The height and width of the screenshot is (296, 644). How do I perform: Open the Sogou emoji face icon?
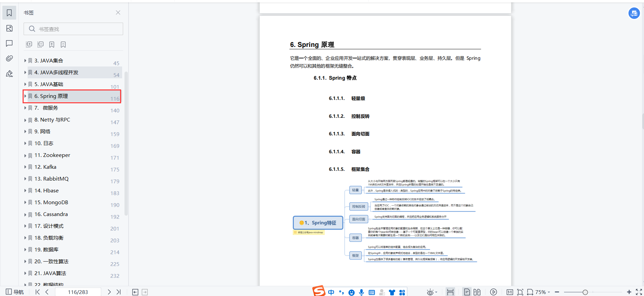[x=352, y=292]
